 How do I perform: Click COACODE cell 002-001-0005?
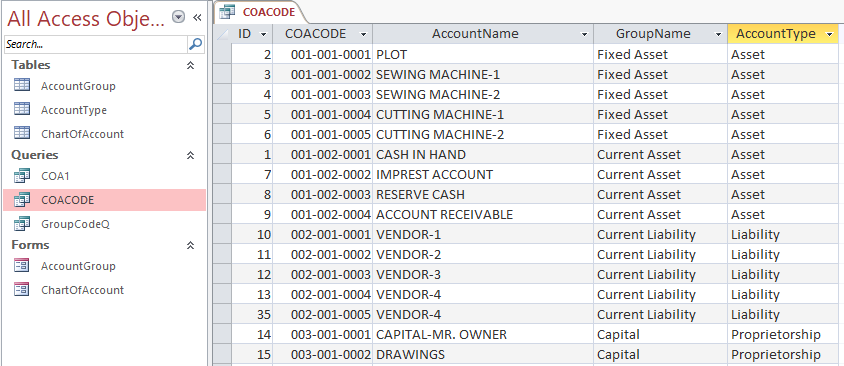tap(322, 314)
